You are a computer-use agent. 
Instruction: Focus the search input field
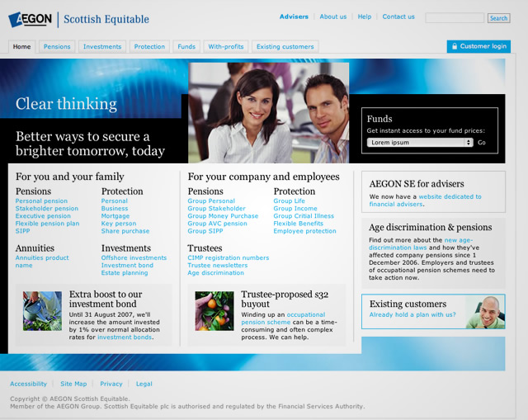coord(455,18)
